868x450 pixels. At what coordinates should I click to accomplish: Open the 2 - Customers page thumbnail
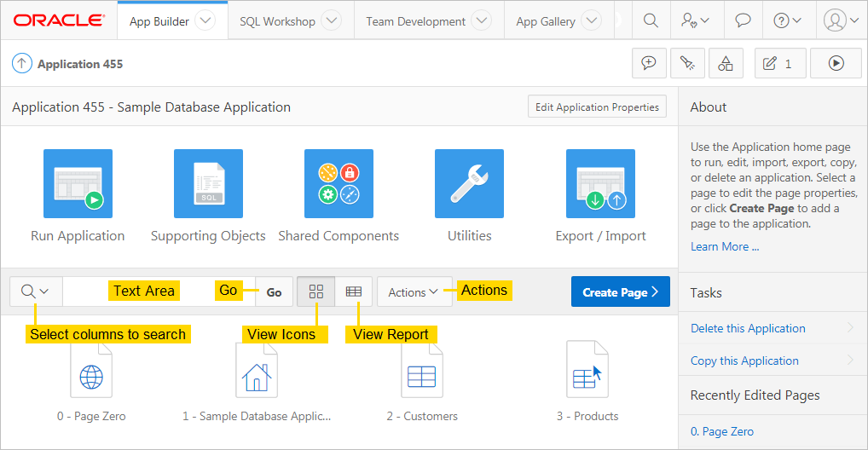pos(422,375)
